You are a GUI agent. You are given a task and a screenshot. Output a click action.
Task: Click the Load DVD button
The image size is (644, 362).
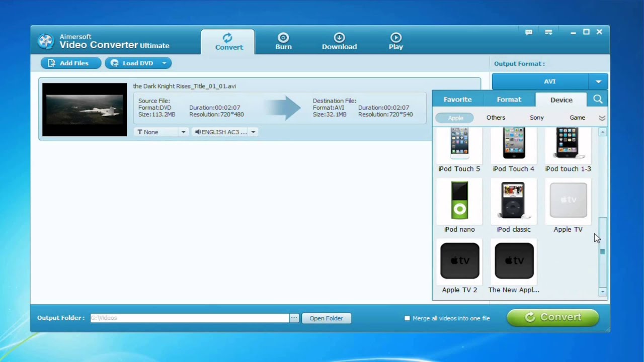[x=132, y=63]
